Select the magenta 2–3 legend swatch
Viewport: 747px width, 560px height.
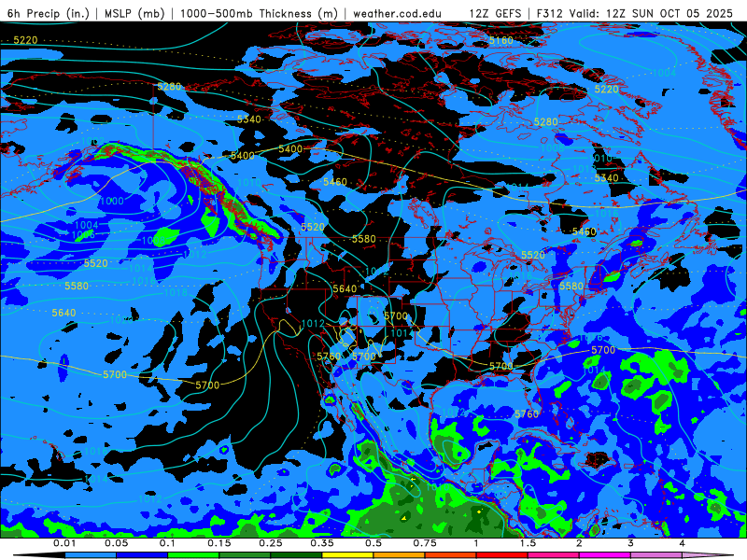(x=605, y=555)
